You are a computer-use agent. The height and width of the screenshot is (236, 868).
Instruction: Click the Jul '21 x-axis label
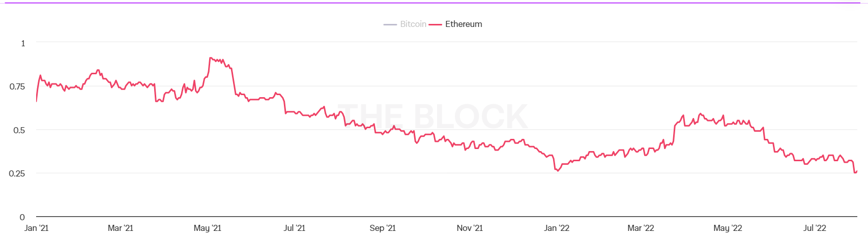pos(295,228)
